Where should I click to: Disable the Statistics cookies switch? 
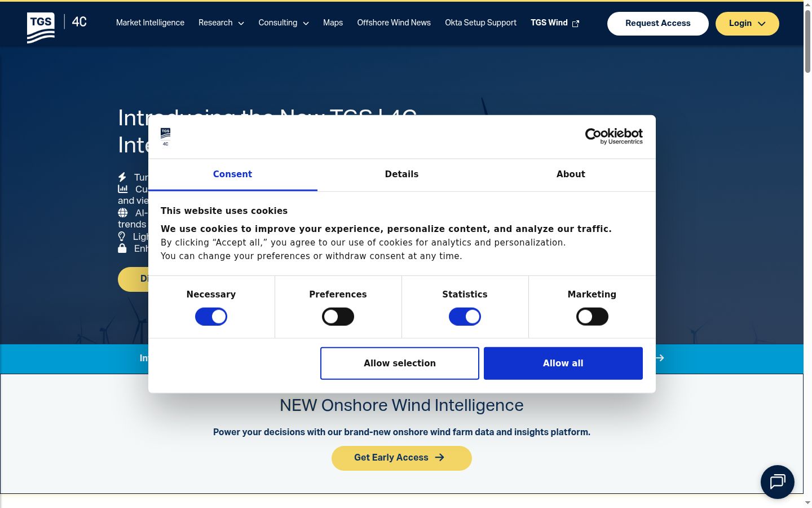(x=465, y=317)
